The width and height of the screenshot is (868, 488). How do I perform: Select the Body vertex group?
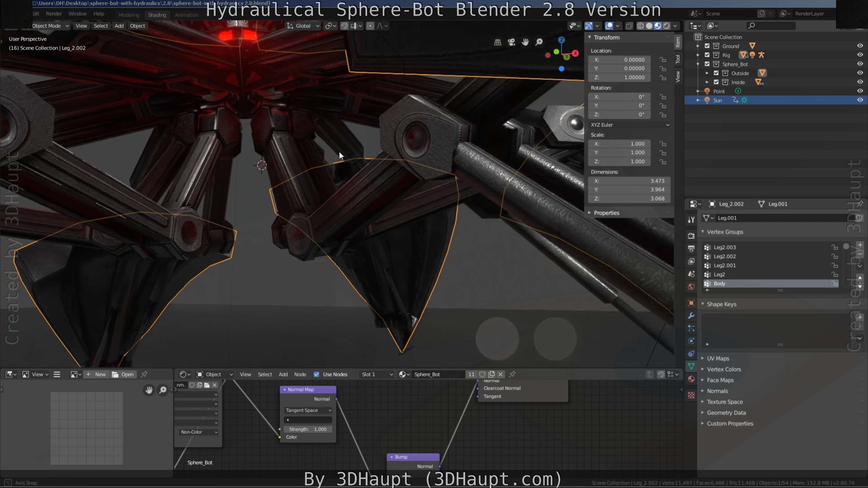pos(771,284)
